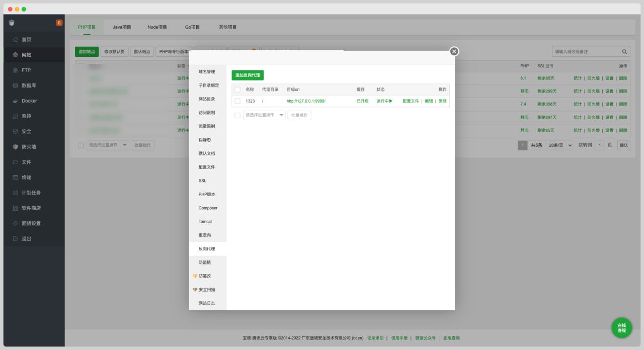This screenshot has width=644, height=350.
Task: Open 计划任务 via its calendar icon
Action: click(x=16, y=193)
